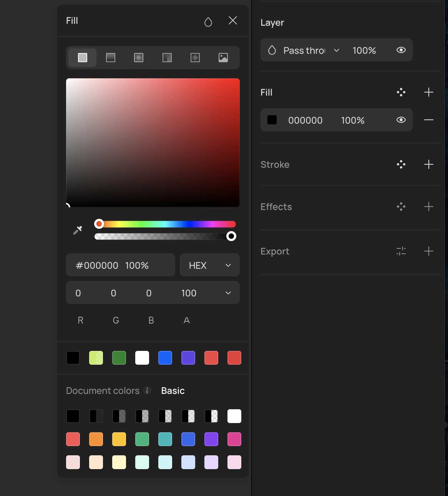Choose basic coral red swatch

tap(73, 439)
